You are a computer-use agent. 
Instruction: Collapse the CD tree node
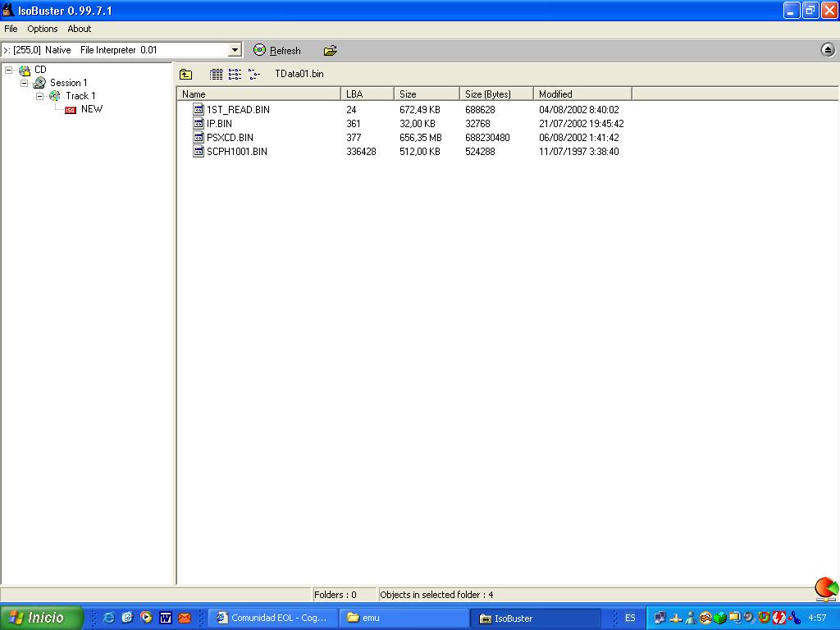[9, 70]
